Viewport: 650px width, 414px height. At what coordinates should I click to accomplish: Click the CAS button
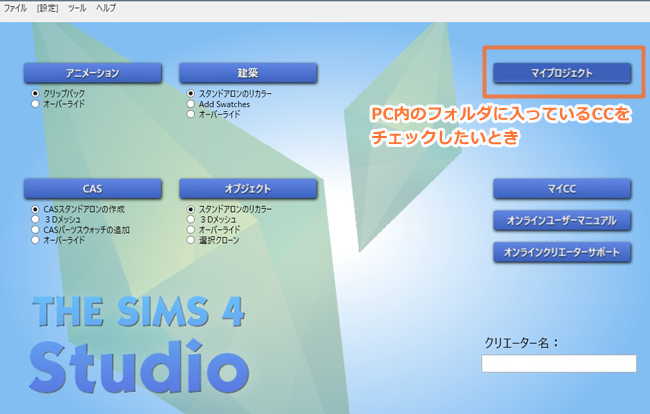point(92,189)
